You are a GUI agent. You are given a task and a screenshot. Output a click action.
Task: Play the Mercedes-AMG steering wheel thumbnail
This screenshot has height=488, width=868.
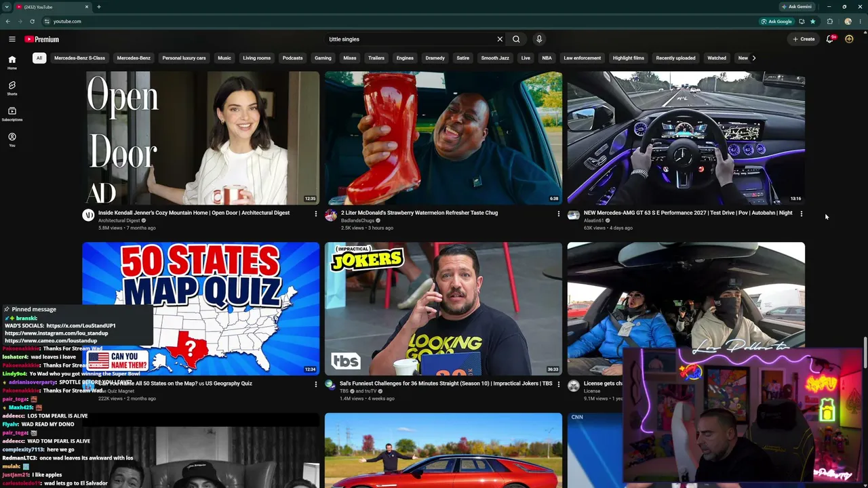click(686, 138)
